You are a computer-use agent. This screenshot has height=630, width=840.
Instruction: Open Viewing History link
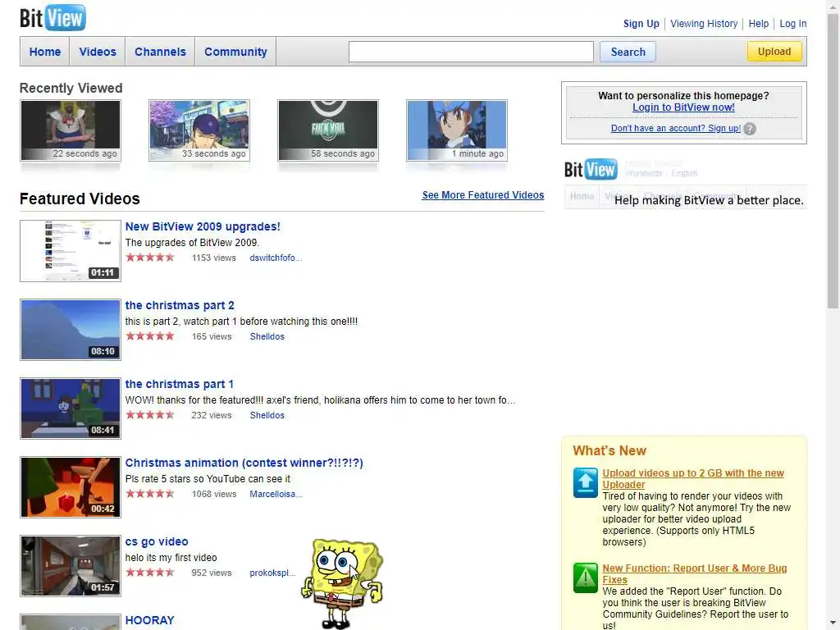click(x=704, y=24)
